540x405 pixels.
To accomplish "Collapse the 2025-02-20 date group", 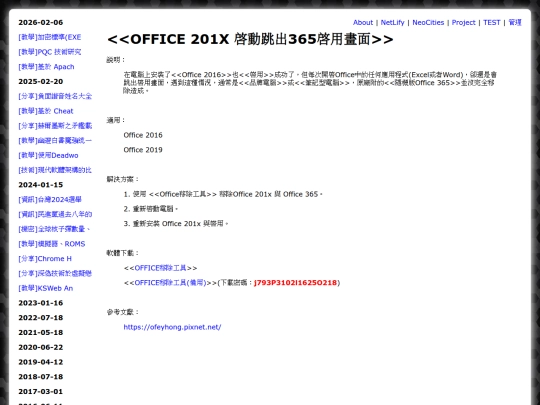I will pyautogui.click(x=41, y=82).
